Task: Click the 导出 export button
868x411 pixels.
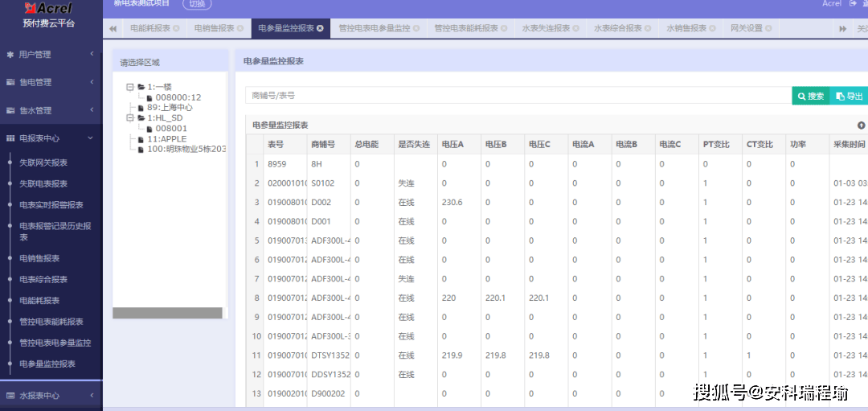Action: pyautogui.click(x=849, y=96)
